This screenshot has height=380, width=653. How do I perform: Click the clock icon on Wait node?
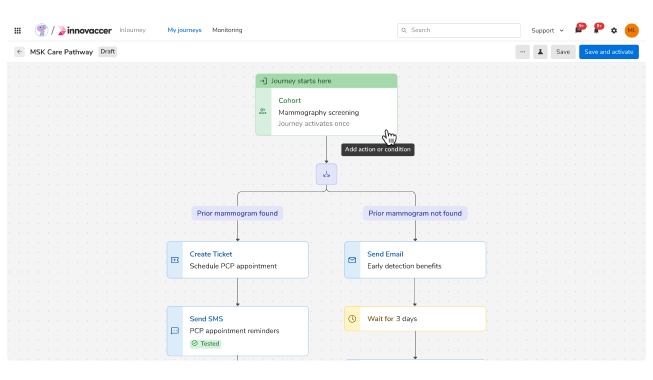coord(352,319)
